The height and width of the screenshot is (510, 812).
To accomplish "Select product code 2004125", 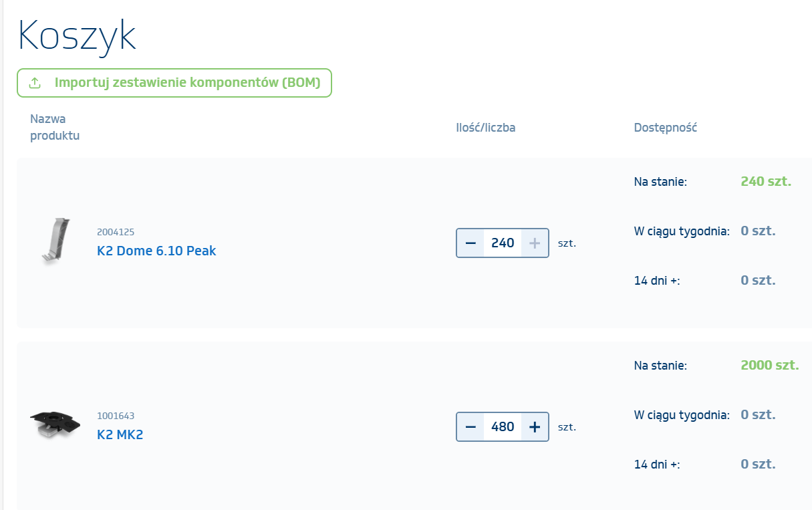I will pos(116,232).
